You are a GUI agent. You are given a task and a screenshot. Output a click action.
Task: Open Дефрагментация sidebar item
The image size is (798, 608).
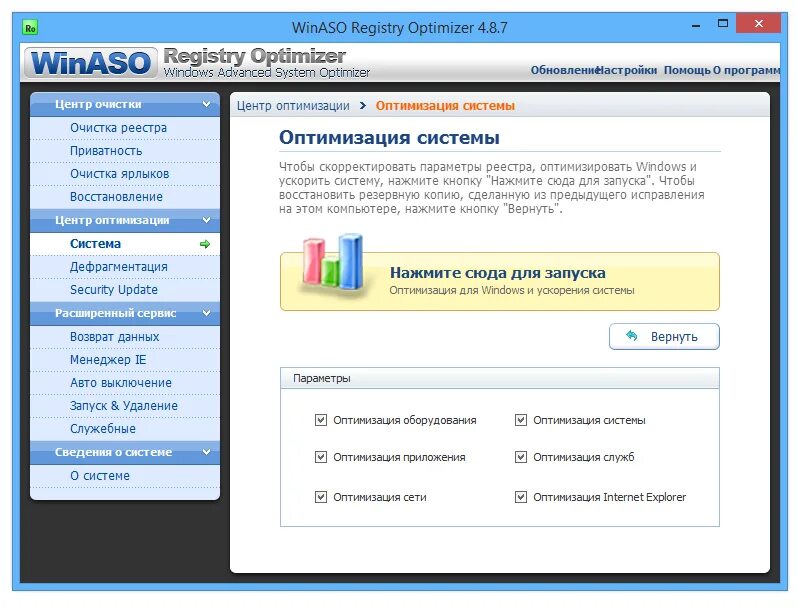(125, 267)
